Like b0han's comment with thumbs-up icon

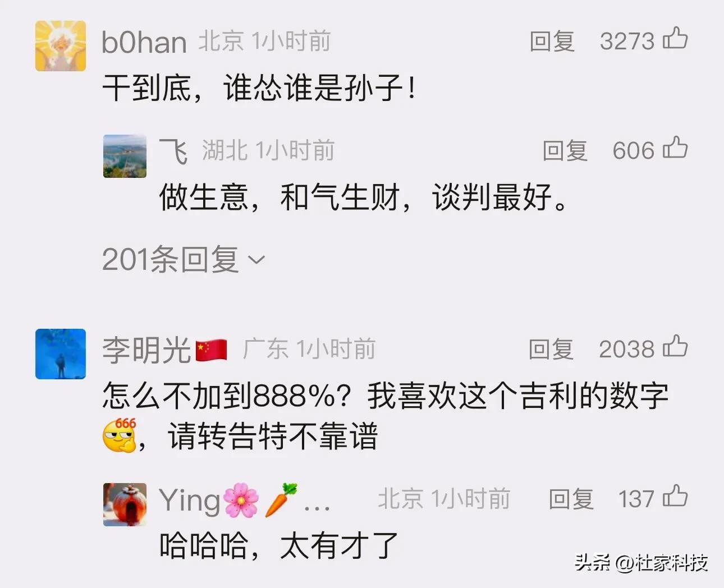pos(675,39)
